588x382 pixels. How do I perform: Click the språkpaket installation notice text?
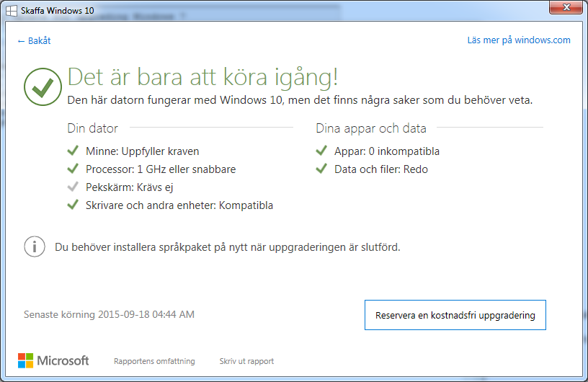point(228,247)
